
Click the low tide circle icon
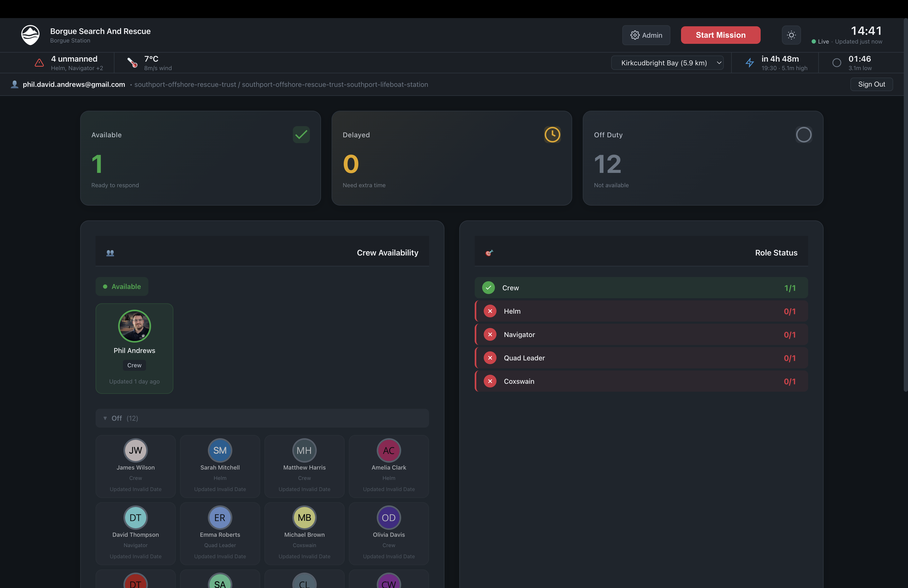tap(837, 63)
